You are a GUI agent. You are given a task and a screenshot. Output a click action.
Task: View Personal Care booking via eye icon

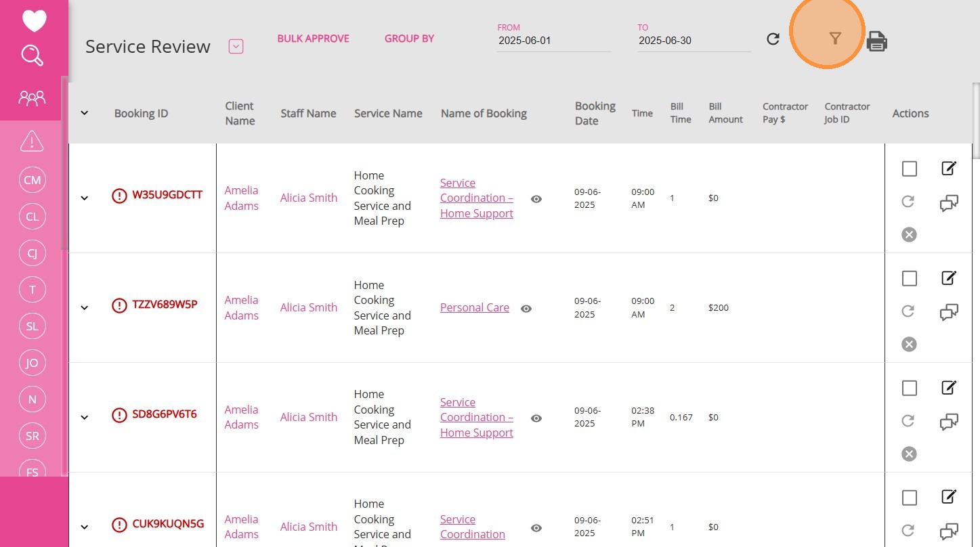coord(526,309)
